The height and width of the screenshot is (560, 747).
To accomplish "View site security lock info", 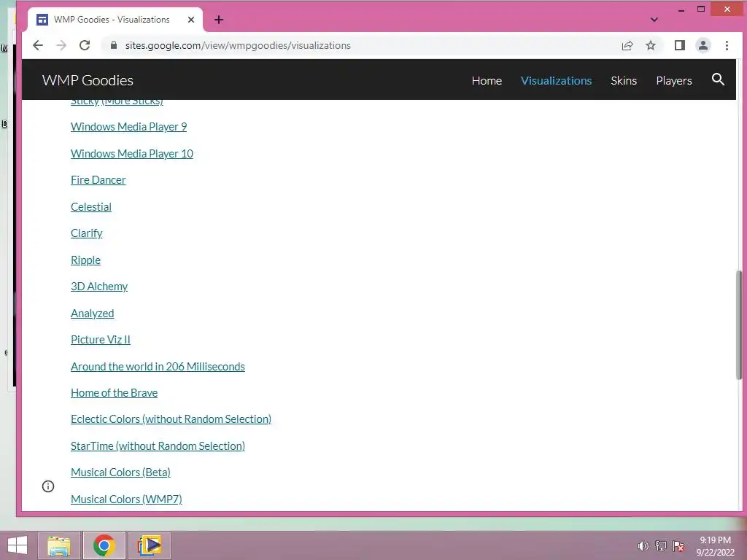I will [113, 45].
